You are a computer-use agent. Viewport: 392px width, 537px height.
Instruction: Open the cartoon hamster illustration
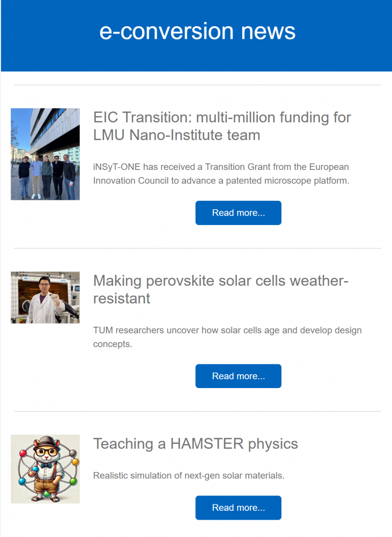tap(45, 469)
